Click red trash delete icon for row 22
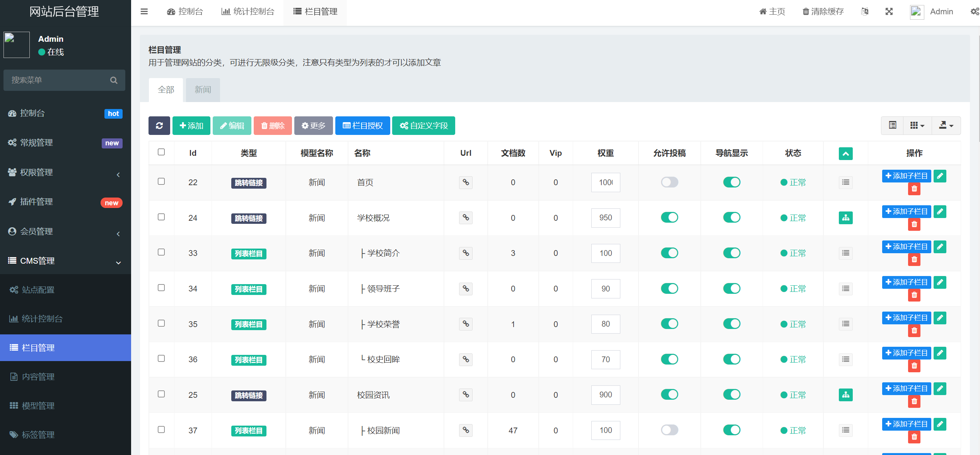Image resolution: width=980 pixels, height=455 pixels. pyautogui.click(x=914, y=189)
